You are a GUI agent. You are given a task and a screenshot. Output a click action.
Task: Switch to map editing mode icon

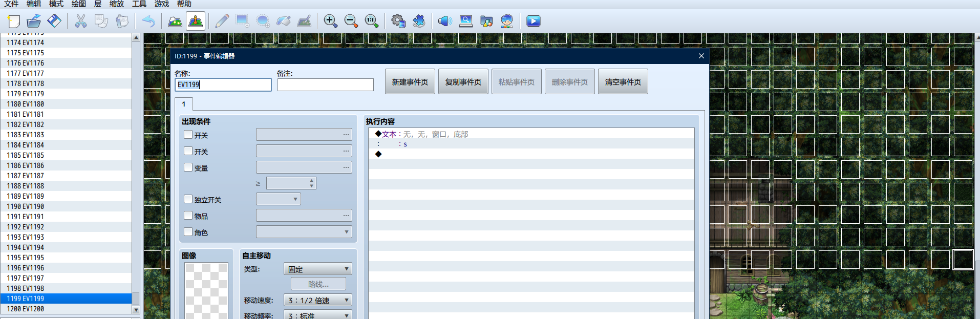(x=175, y=21)
